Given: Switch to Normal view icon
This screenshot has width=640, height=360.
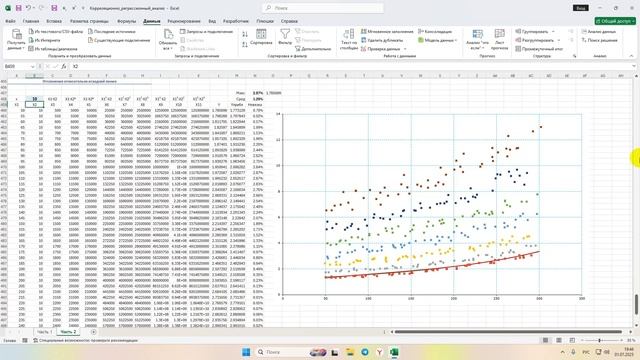Looking at the screenshot, I should coord(545,340).
